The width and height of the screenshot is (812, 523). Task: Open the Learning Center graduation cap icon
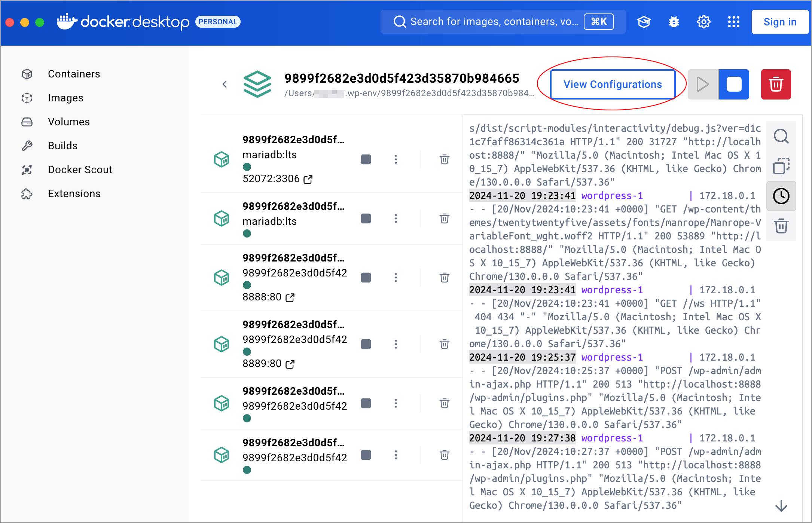(x=644, y=22)
